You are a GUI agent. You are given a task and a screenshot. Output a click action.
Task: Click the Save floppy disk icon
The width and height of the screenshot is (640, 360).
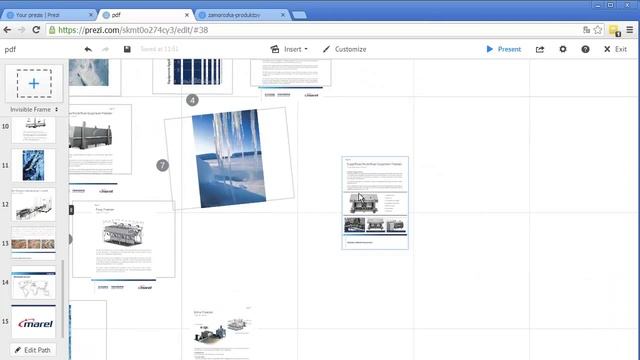pyautogui.click(x=127, y=49)
